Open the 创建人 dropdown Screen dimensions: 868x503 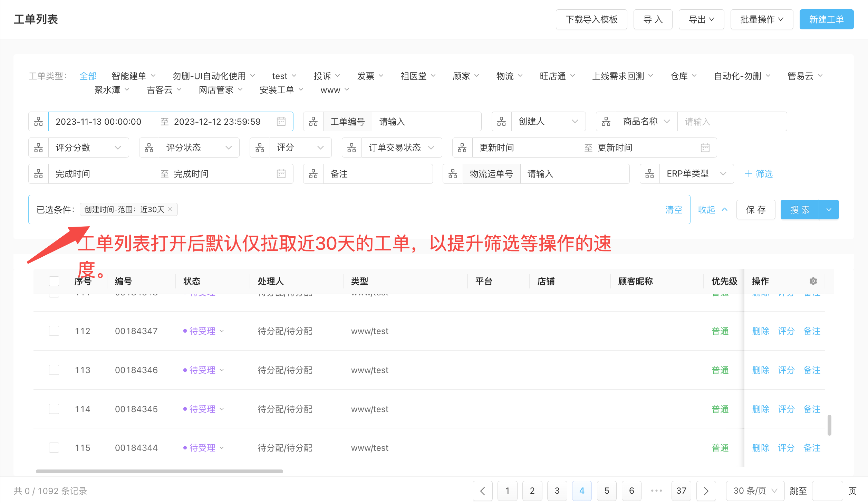pos(548,122)
